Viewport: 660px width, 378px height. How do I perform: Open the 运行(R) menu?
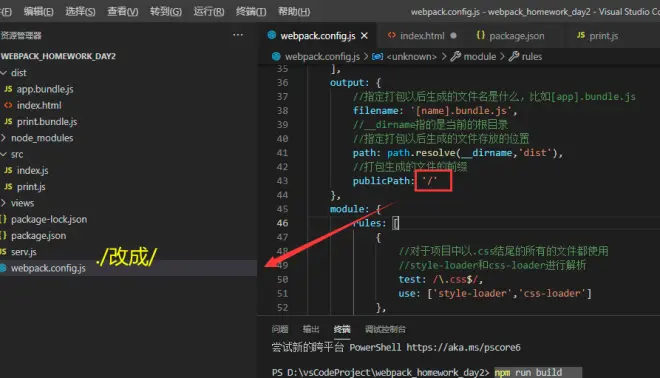pos(209,11)
